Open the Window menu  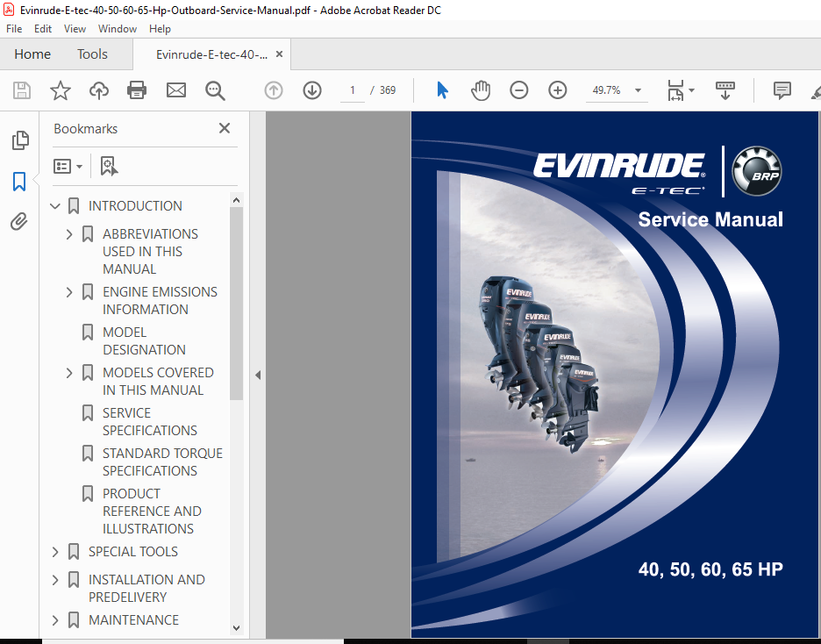click(118, 29)
